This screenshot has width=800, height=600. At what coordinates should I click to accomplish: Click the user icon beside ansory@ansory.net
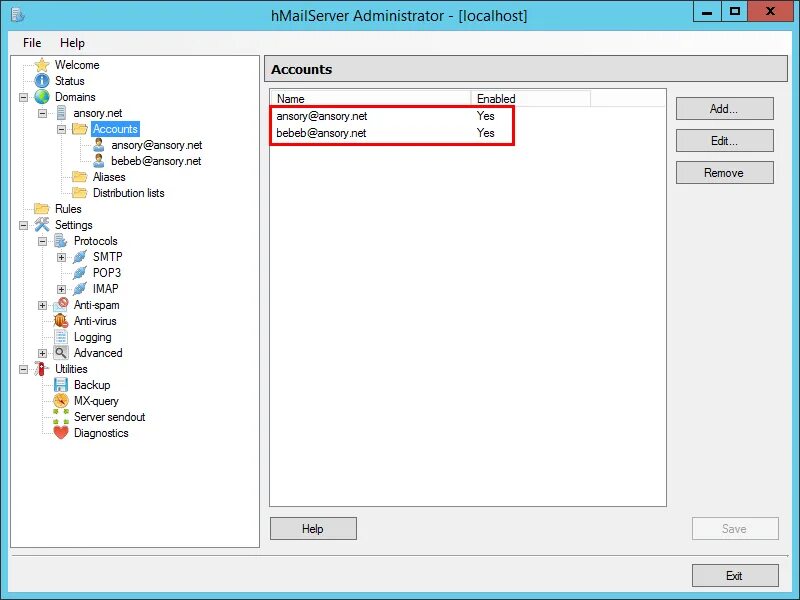pos(99,145)
